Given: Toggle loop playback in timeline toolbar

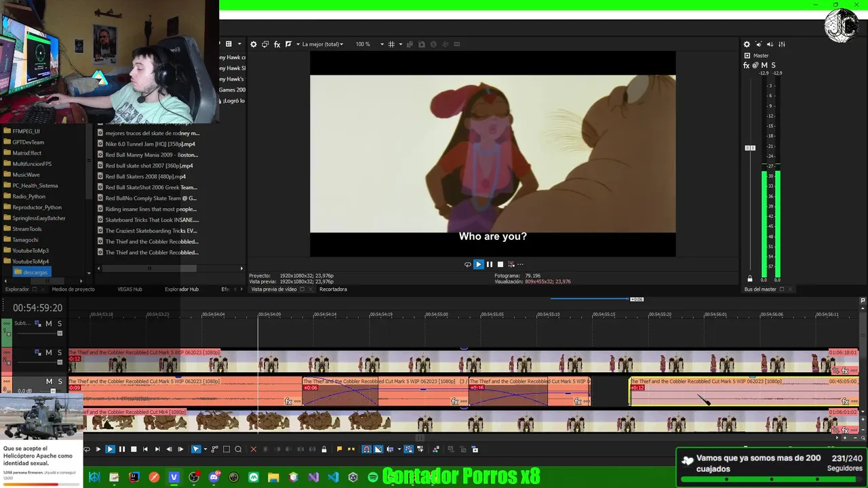Looking at the screenshot, I should [x=87, y=449].
